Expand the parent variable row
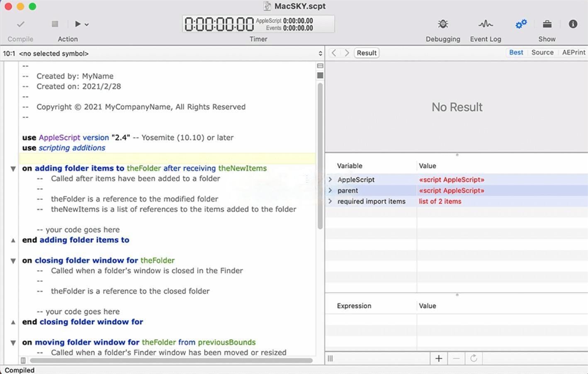This screenshot has width=588, height=374. tap(330, 190)
